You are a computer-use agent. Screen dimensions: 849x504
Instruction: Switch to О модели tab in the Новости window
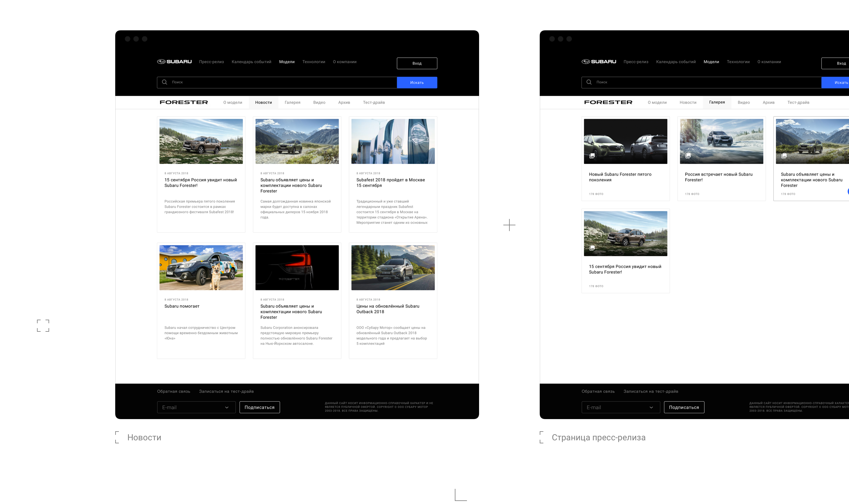(233, 102)
